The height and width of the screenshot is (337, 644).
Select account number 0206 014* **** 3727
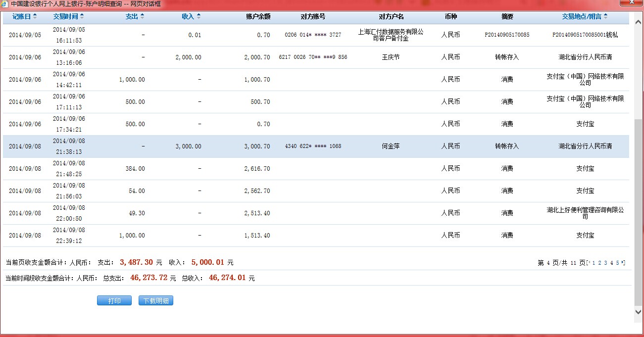coord(313,35)
